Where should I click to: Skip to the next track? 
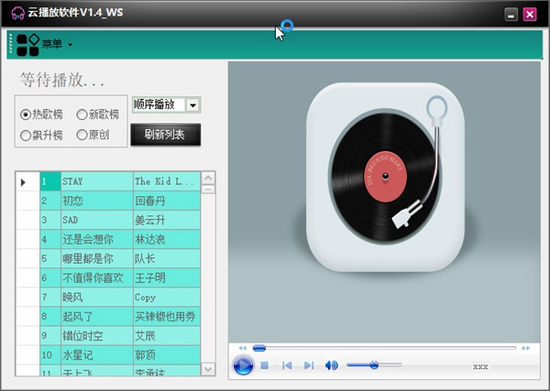[x=309, y=365]
